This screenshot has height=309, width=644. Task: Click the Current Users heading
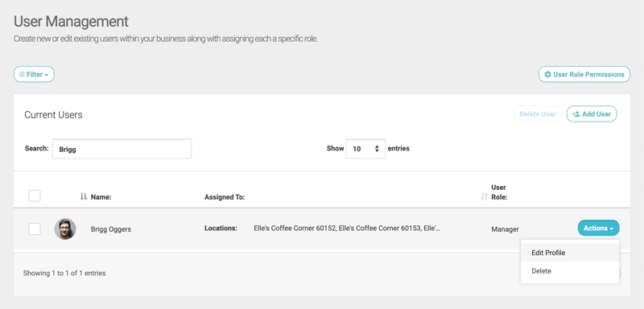53,115
